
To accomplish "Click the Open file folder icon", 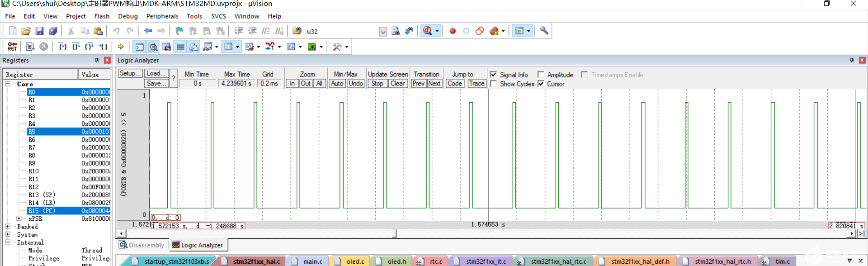I will (x=26, y=31).
